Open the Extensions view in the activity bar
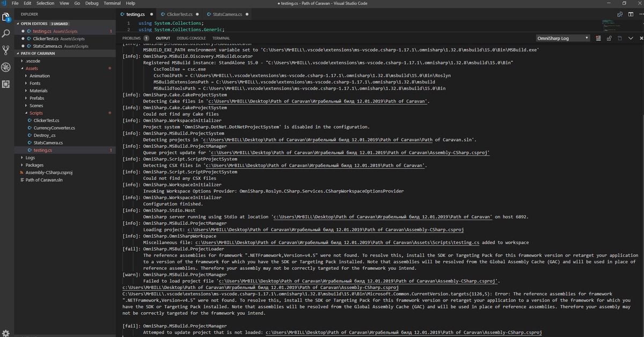Screen dimensions: 644x337 [x=6, y=84]
